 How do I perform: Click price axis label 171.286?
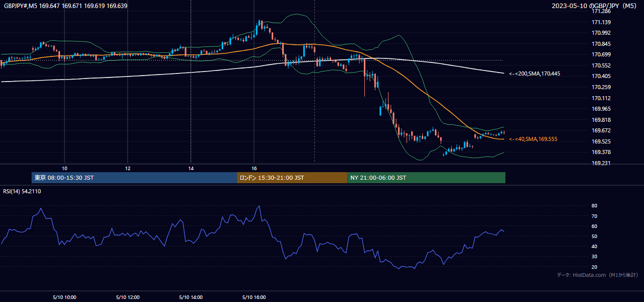pyautogui.click(x=601, y=11)
